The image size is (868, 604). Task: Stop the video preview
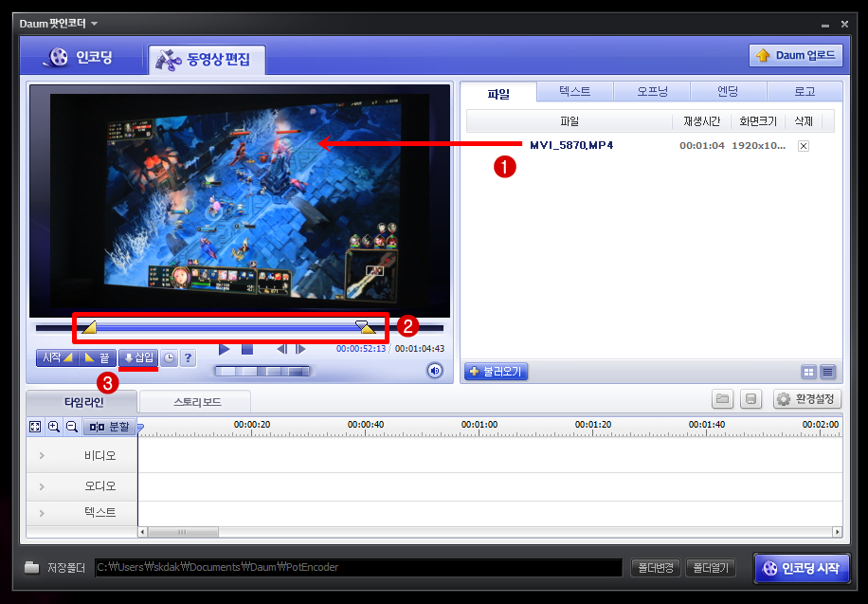[x=247, y=349]
